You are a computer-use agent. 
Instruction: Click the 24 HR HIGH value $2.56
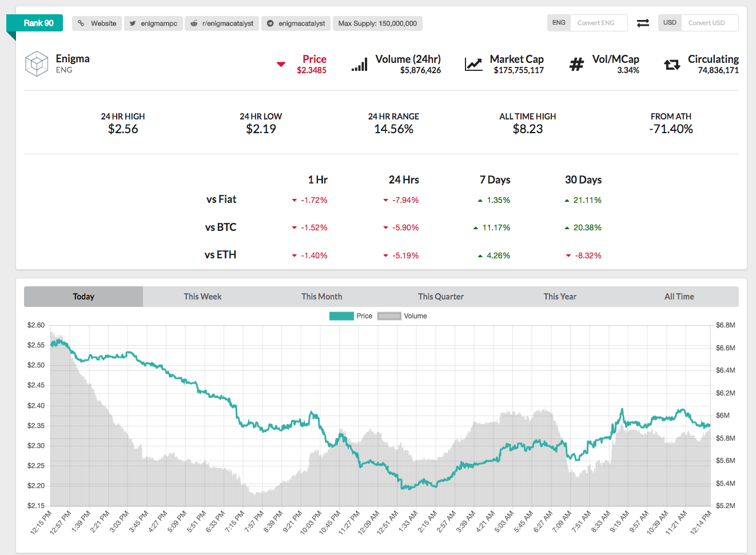(x=123, y=129)
